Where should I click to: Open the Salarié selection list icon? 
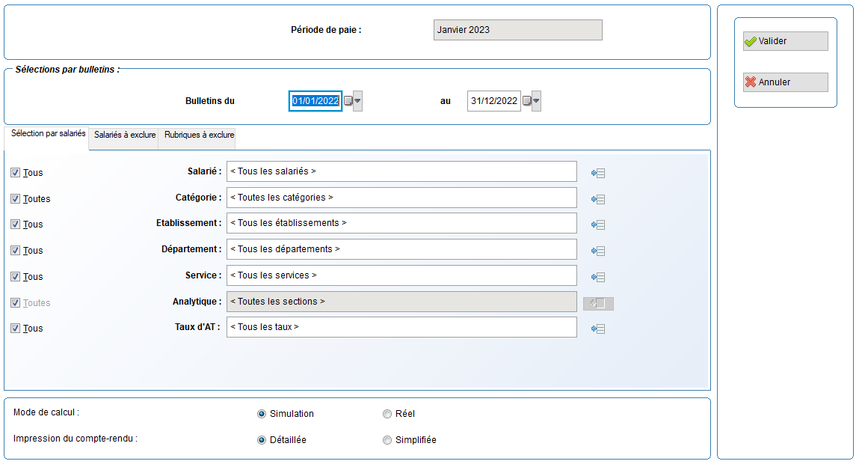[x=598, y=174]
